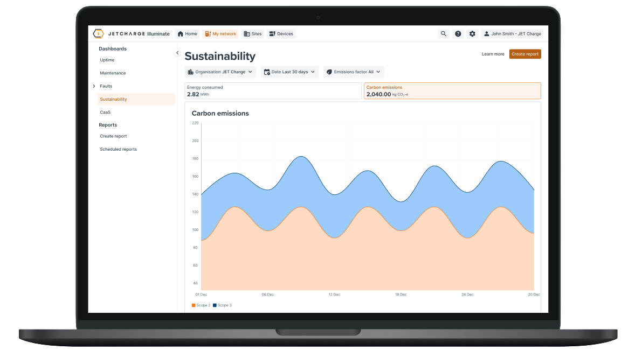Open the Emissions factor All dropdown
Screen dimensions: 635x364
pyautogui.click(x=354, y=72)
